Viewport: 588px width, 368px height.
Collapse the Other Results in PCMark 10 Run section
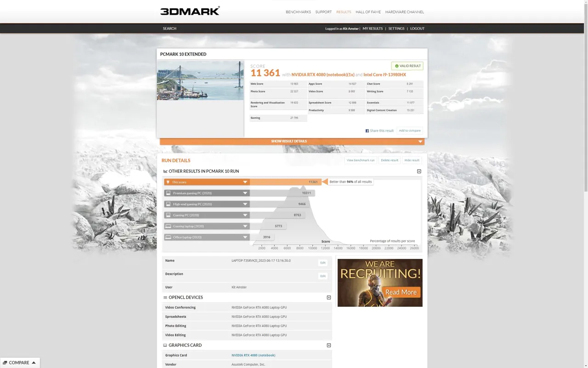pyautogui.click(x=419, y=171)
